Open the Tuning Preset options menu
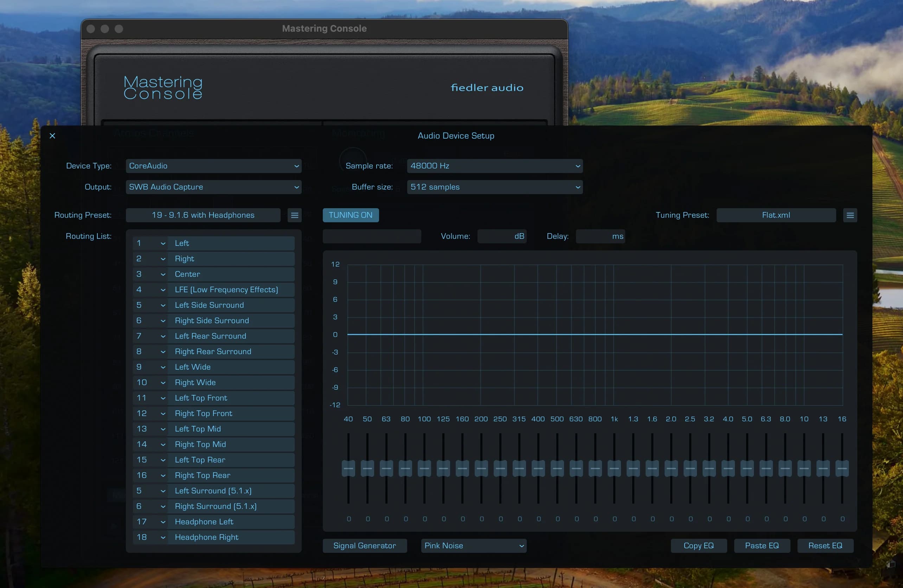Image resolution: width=903 pixels, height=588 pixels. (x=850, y=215)
